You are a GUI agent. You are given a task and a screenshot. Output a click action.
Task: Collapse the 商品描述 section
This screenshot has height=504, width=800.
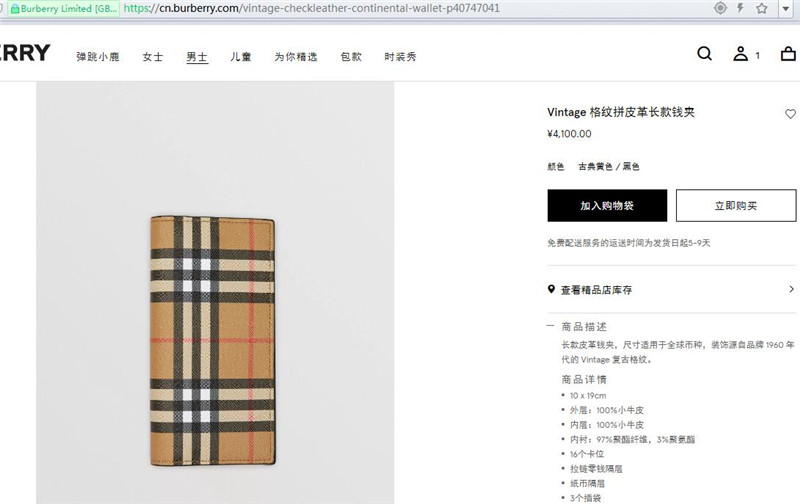point(551,325)
